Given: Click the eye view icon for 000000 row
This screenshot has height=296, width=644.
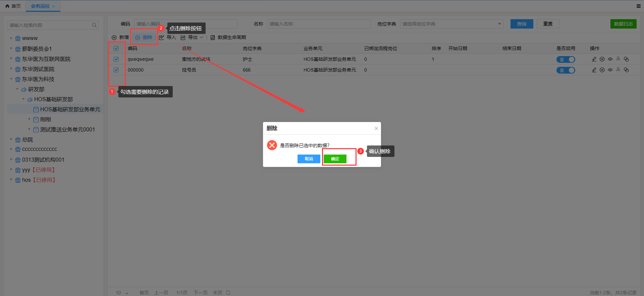Looking at the screenshot, I should (610, 70).
